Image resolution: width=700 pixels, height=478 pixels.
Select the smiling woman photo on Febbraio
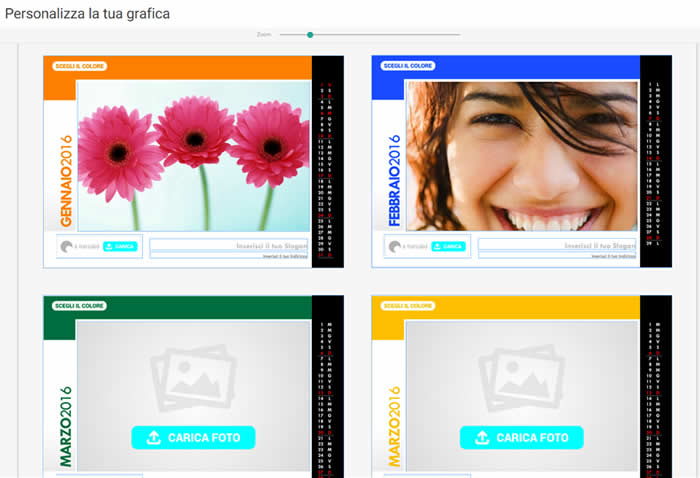[x=522, y=156]
